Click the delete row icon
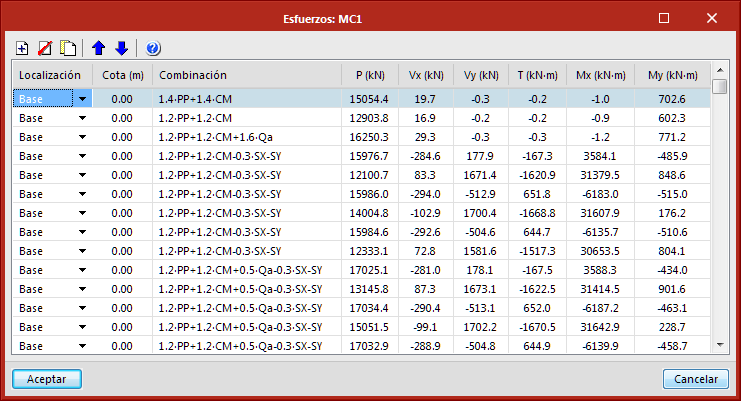The height and width of the screenshot is (401, 741). (45, 48)
